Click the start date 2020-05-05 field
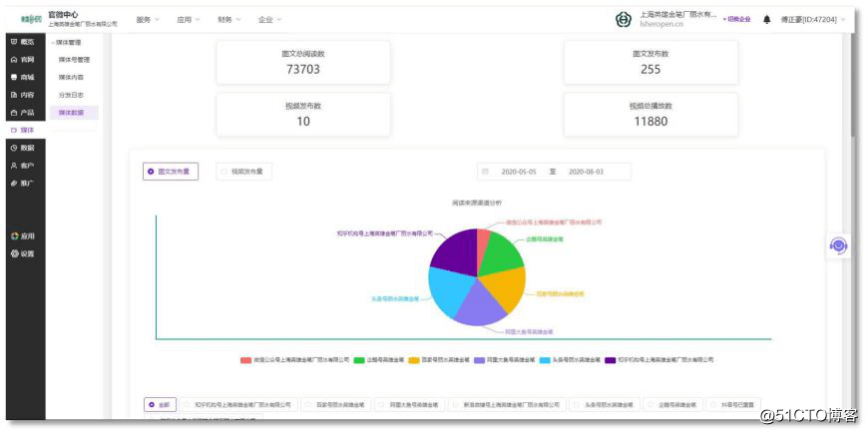This screenshot has height=434, width=868. coord(519,172)
